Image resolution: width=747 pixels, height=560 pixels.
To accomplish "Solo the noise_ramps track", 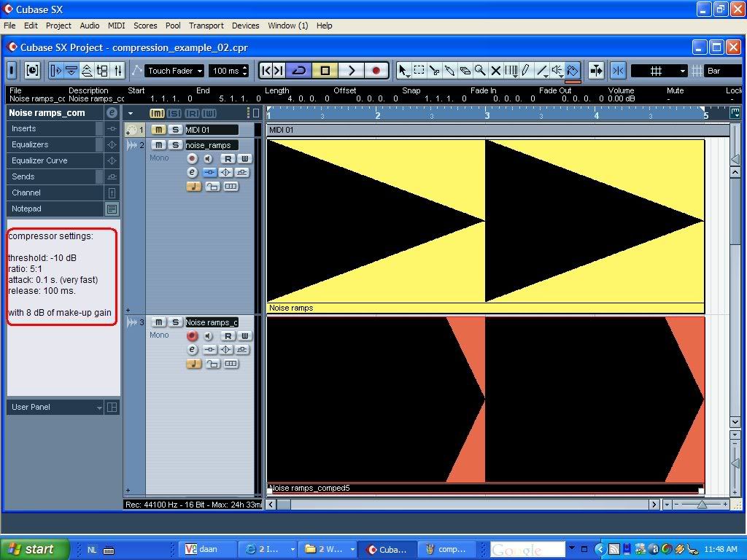I will tap(175, 145).
